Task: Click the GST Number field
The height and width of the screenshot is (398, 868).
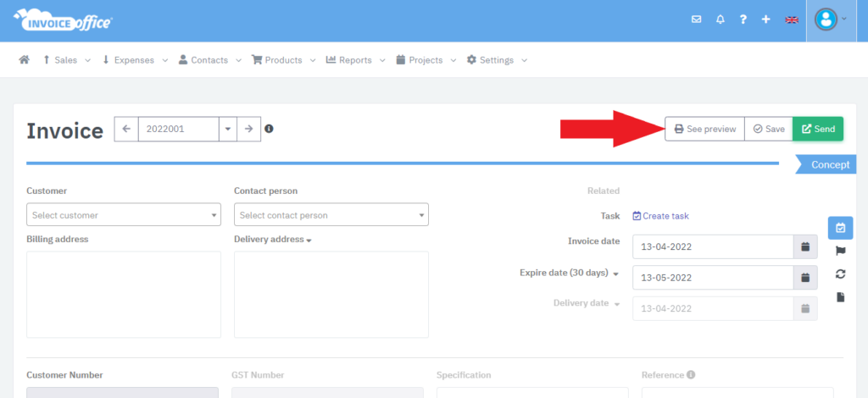Action: (x=327, y=392)
